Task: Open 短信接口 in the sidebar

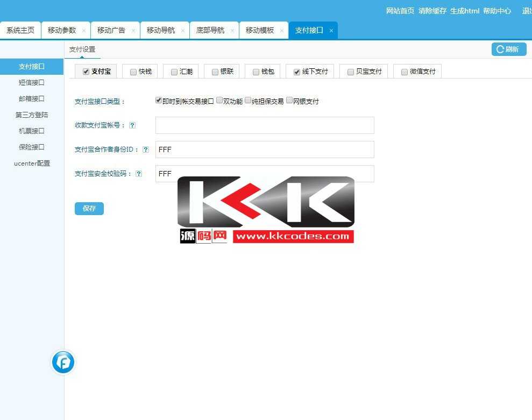Action: click(32, 82)
